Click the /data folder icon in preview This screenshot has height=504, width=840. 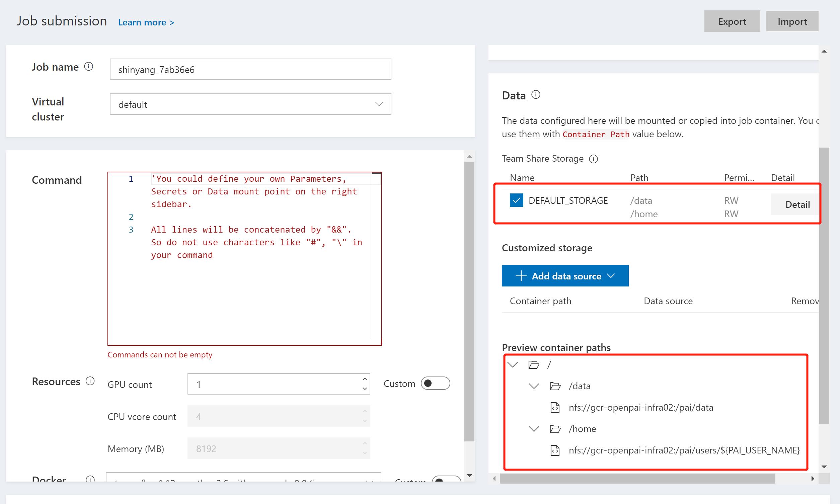point(555,386)
